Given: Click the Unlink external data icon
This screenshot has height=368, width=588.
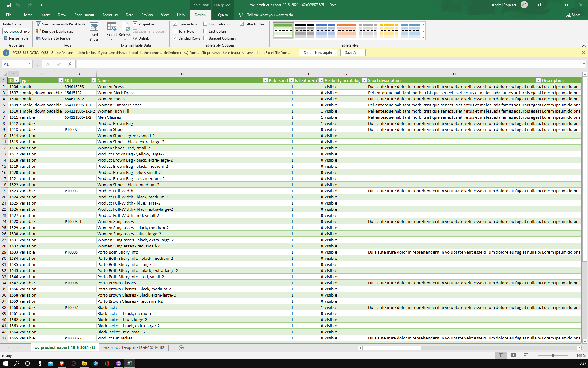Looking at the screenshot, I should click(135, 38).
